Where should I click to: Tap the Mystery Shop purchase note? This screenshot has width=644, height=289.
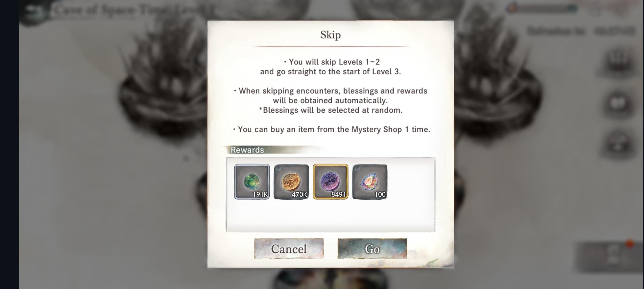coord(332,130)
